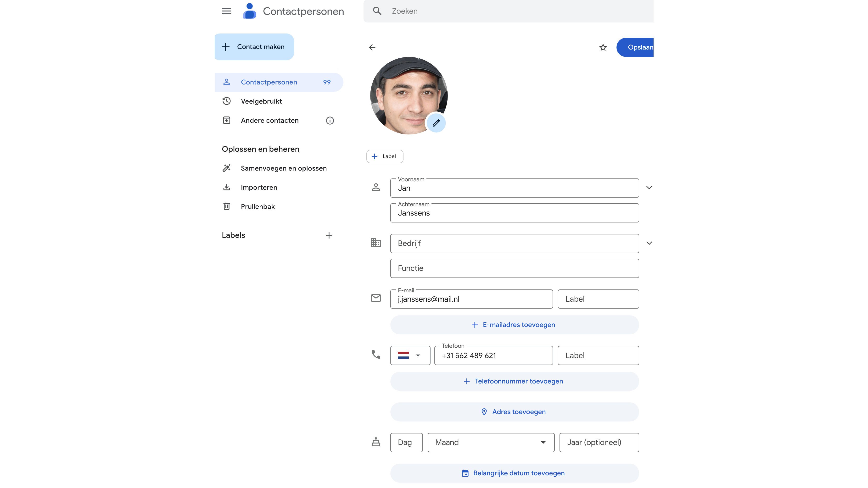Image resolution: width=868 pixels, height=488 pixels.
Task: Expand the Bedrijf section chevron
Action: pos(649,243)
